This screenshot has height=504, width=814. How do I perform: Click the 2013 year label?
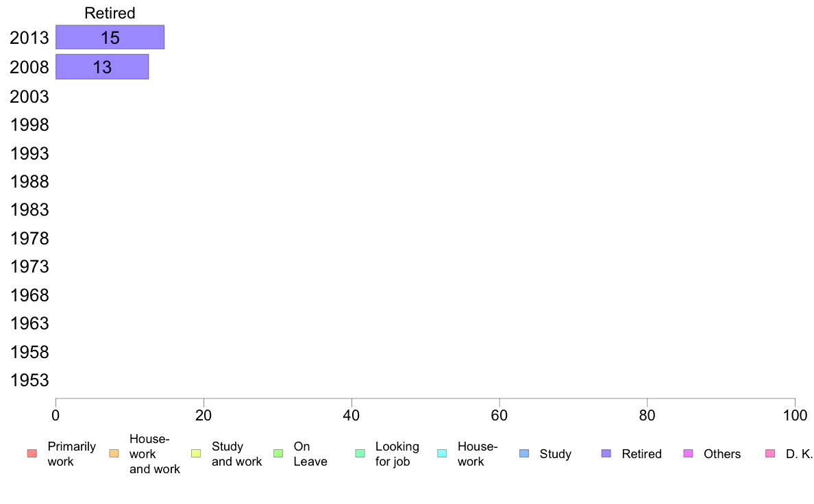tap(29, 38)
